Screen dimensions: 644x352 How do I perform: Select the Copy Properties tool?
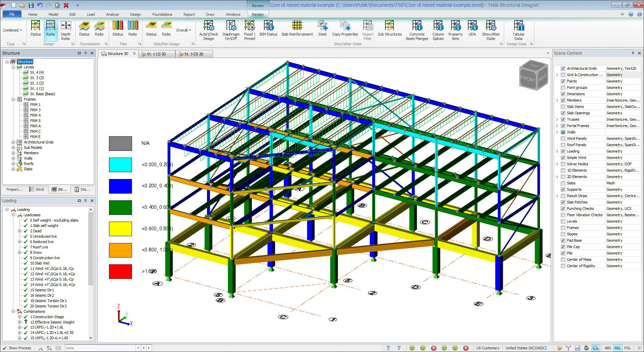point(345,30)
